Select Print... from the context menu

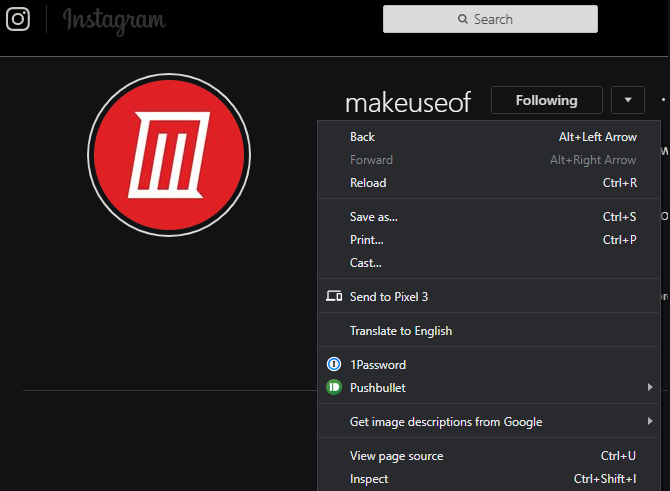[x=366, y=240]
